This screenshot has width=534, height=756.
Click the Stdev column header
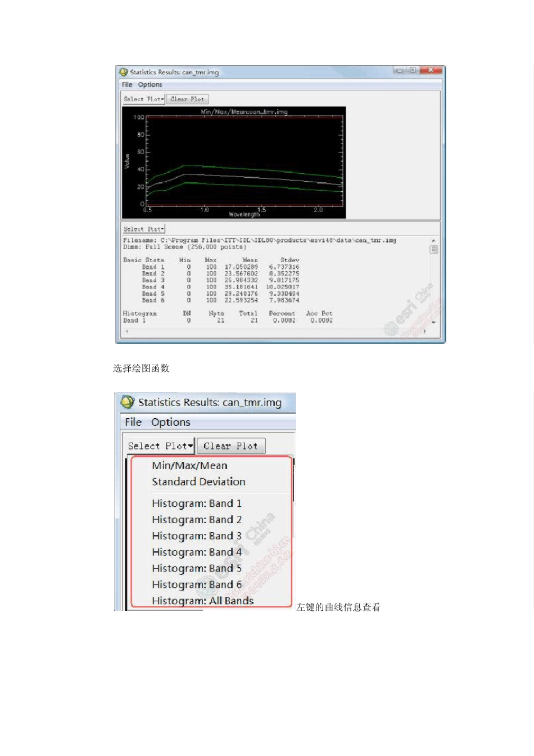(x=290, y=260)
